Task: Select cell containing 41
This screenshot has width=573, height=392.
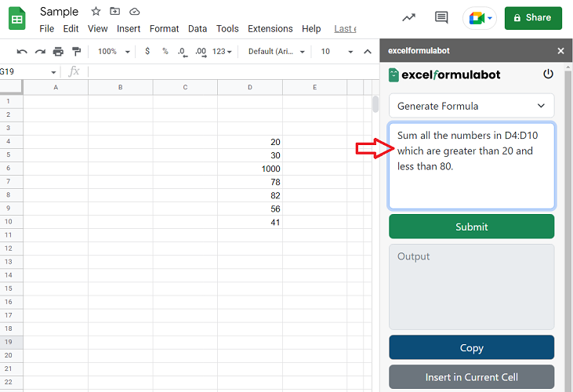Action: point(250,222)
